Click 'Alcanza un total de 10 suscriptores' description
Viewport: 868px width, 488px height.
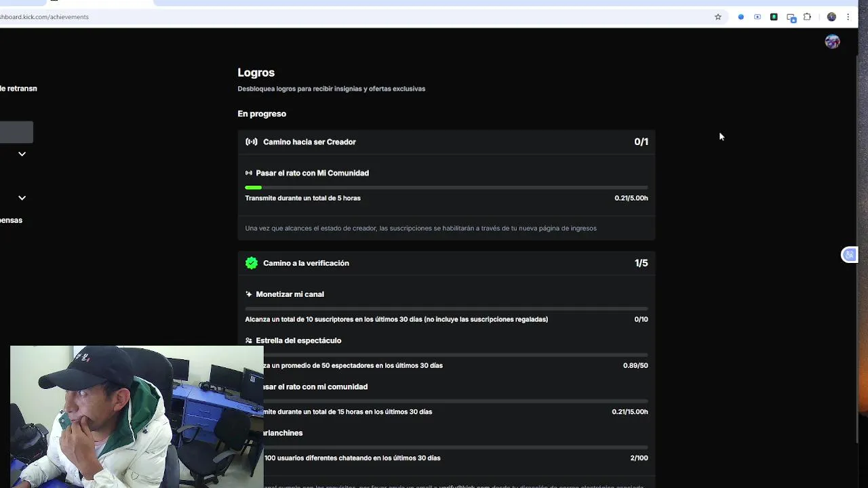tap(396, 319)
